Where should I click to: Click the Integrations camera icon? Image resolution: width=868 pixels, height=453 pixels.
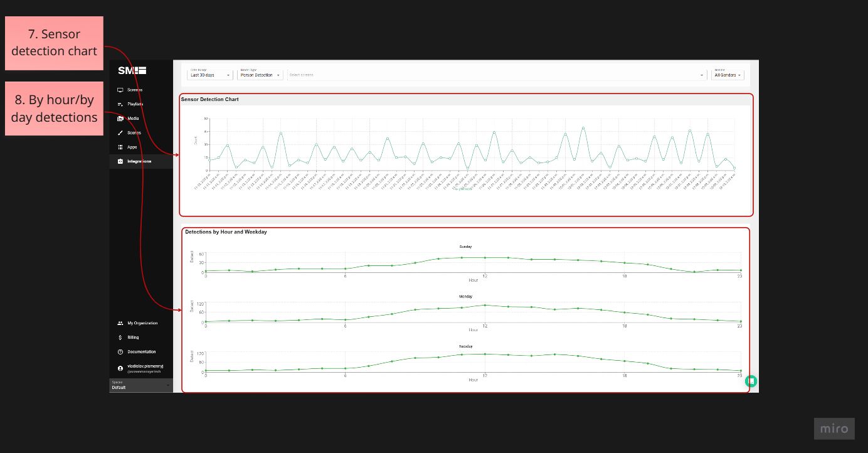121,161
